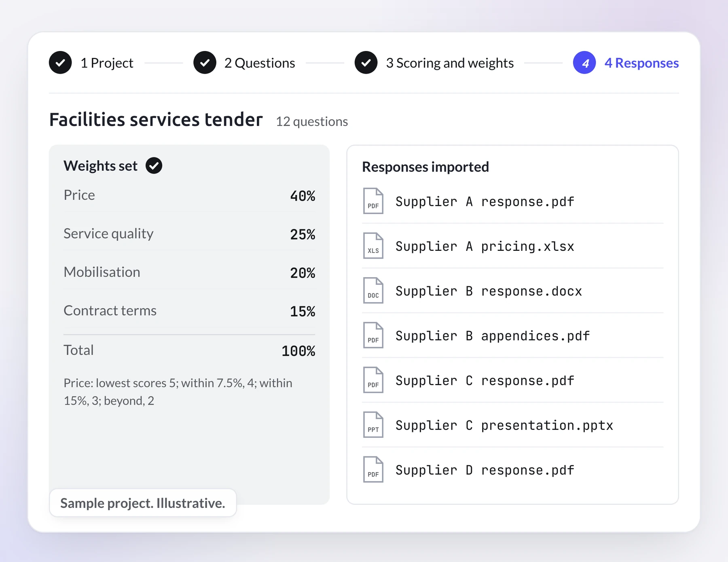Click the Service quality label
728x562 pixels.
coord(108,233)
